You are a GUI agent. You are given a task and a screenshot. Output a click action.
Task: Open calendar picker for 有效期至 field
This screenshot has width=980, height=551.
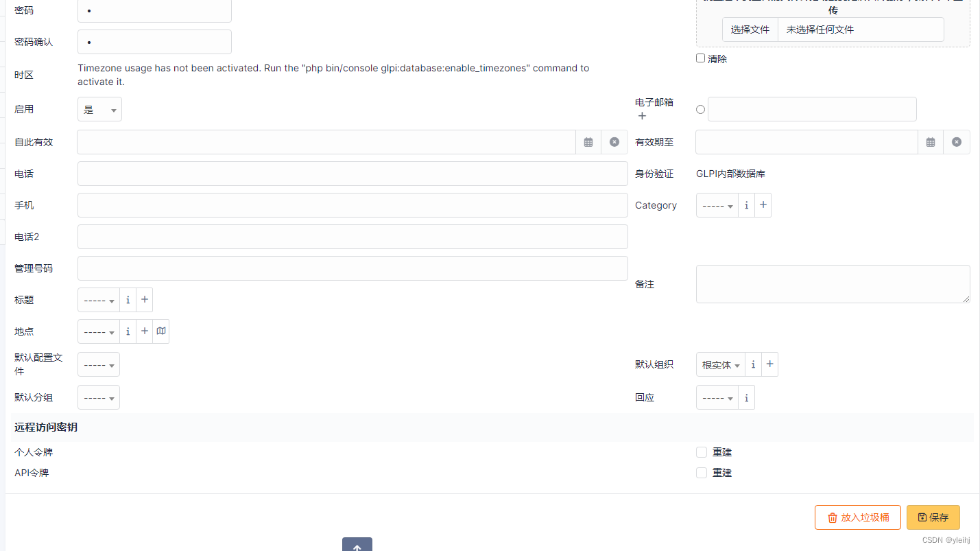931,142
